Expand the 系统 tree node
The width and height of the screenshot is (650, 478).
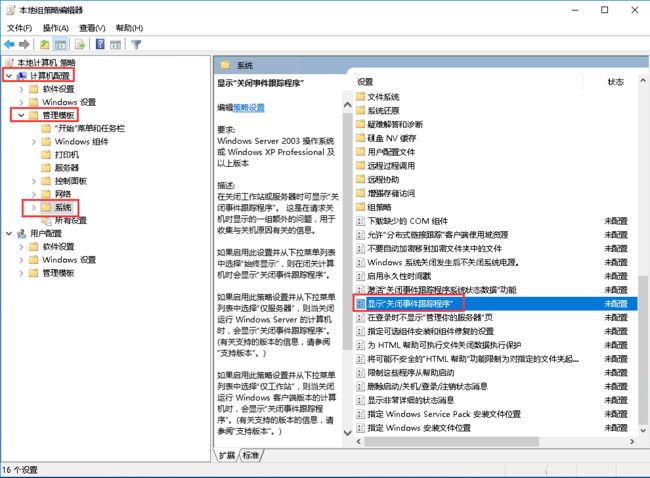coord(34,207)
